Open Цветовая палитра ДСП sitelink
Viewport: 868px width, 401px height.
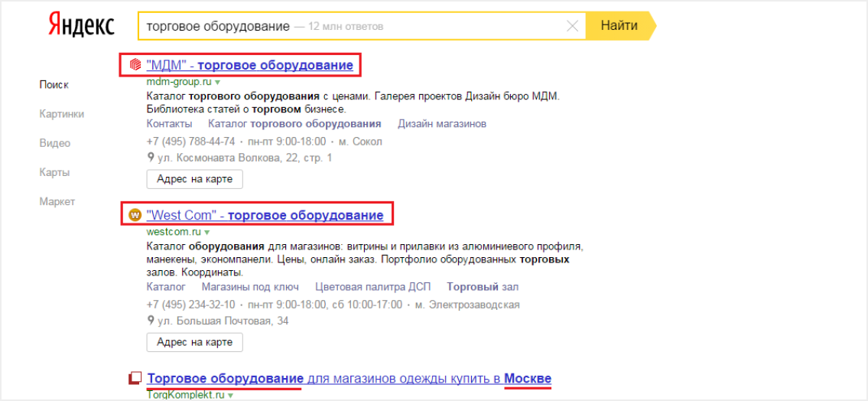[x=372, y=287]
